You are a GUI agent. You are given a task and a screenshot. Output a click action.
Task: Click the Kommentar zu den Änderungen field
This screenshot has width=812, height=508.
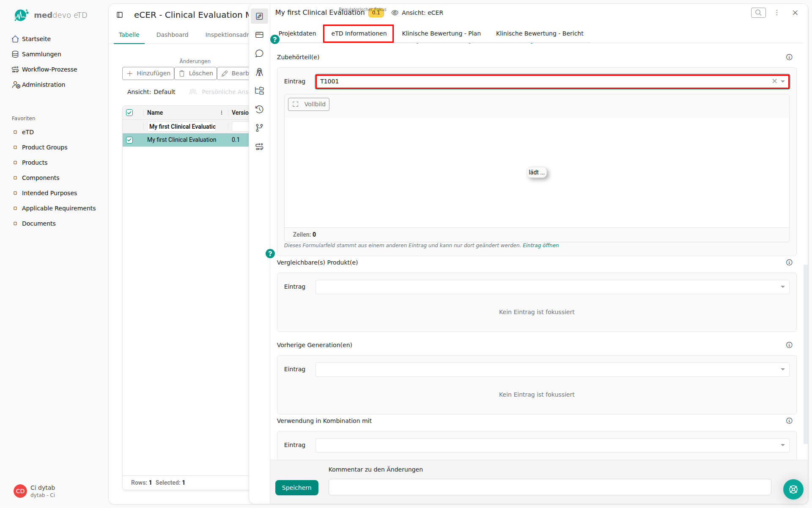click(x=549, y=487)
